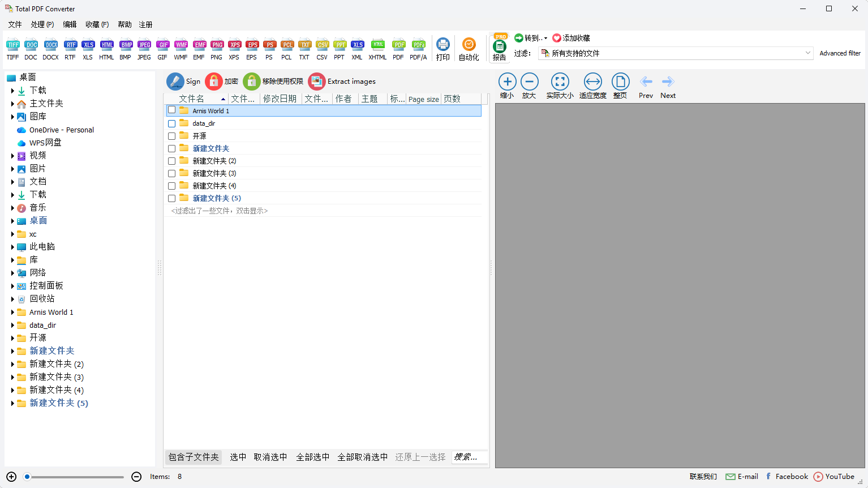Select DOC conversion icon
868x488 pixels.
click(31, 49)
